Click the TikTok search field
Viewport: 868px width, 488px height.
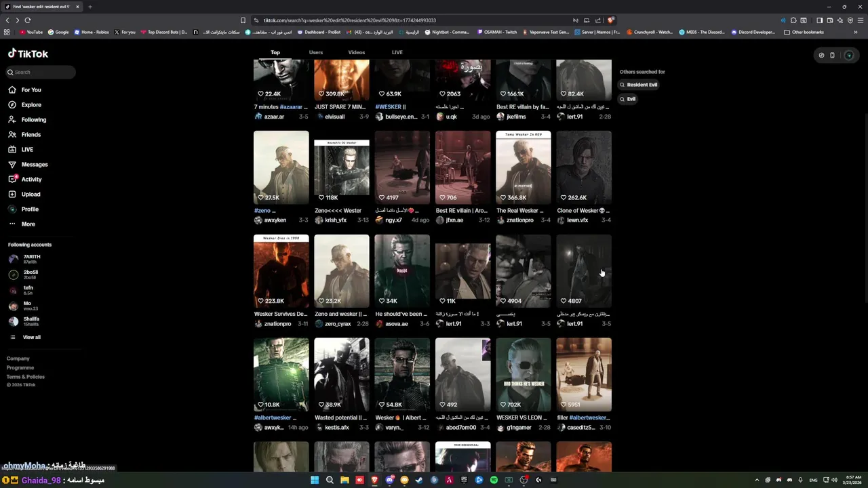click(41, 72)
